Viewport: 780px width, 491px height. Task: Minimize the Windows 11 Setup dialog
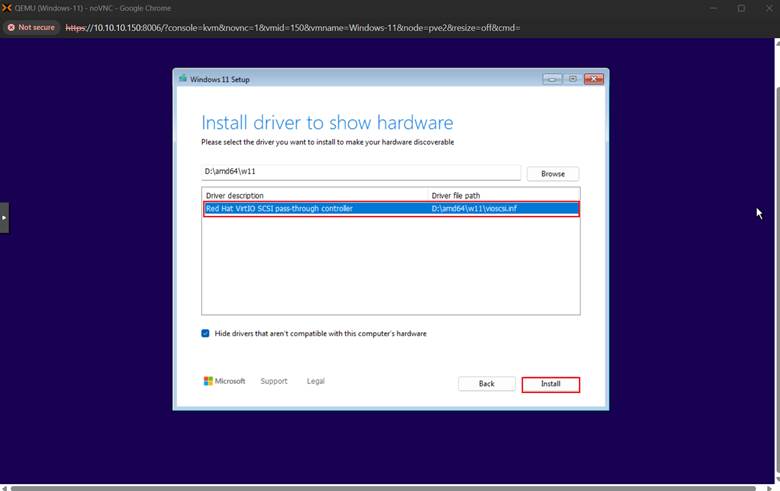552,79
